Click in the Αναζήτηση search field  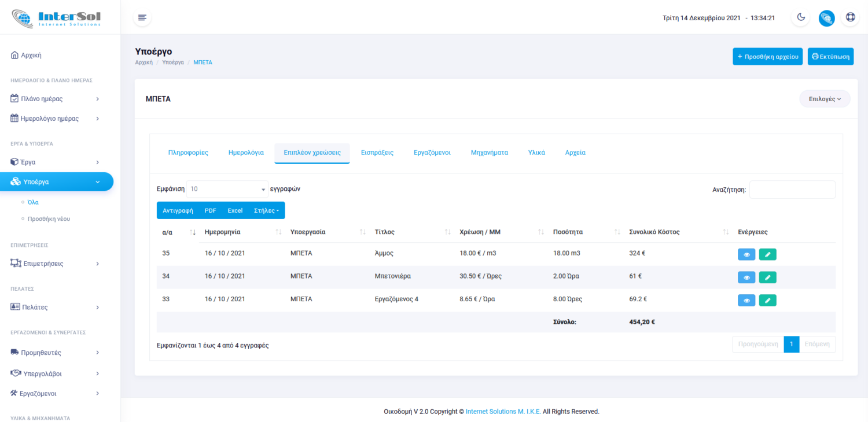coord(792,190)
